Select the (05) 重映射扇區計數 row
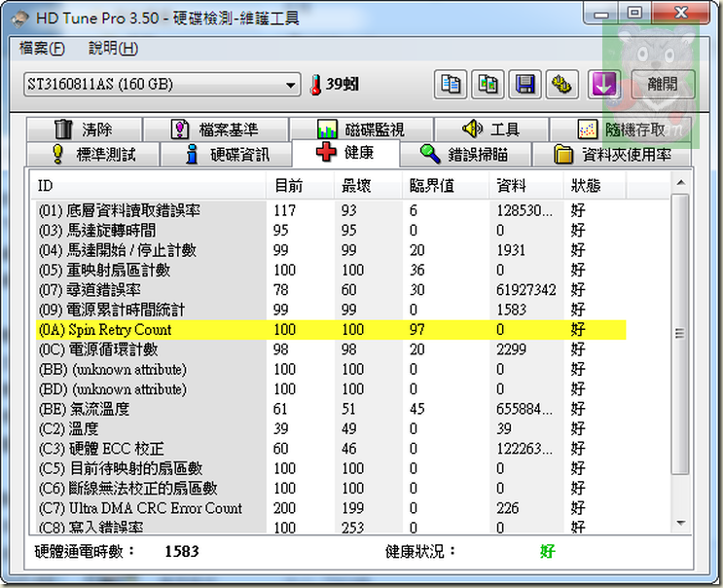Image resolution: width=723 pixels, height=588 pixels. 331,271
